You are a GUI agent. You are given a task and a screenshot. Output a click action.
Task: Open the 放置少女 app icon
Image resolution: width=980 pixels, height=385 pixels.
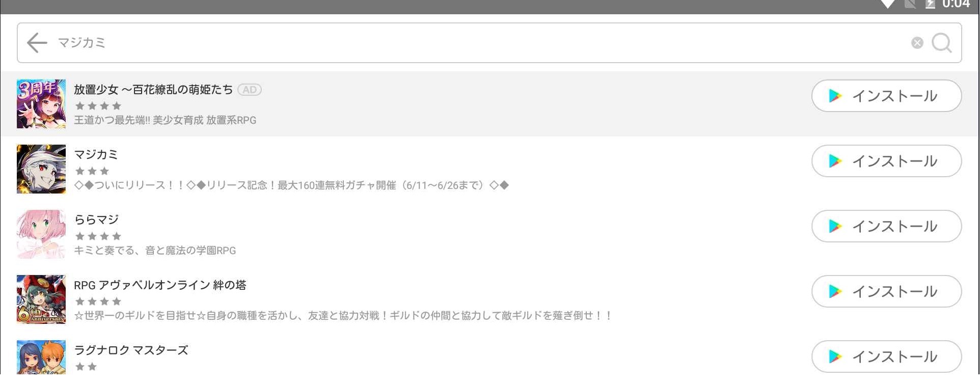[x=41, y=104]
